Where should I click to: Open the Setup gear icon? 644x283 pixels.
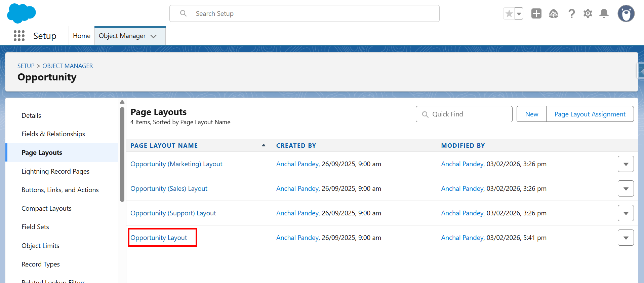[588, 14]
